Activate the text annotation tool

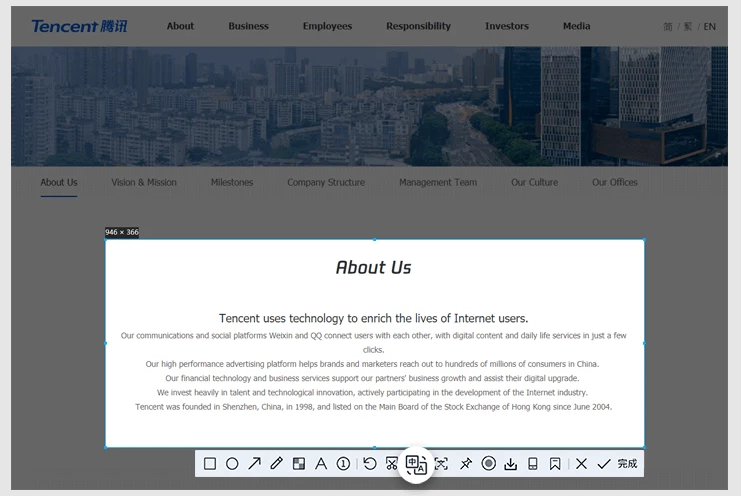click(x=321, y=464)
